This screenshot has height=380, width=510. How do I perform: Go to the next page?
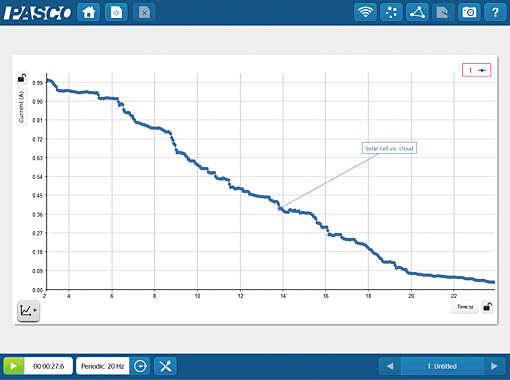494,366
